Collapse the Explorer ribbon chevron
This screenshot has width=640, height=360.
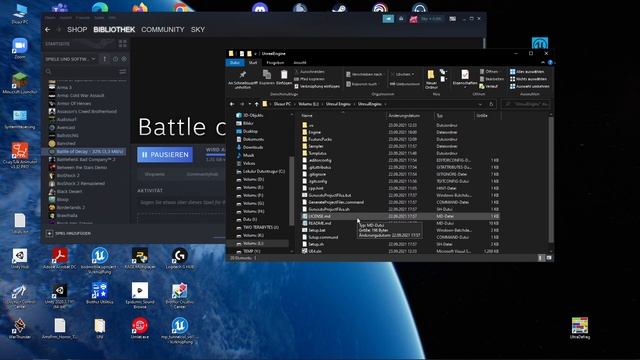coord(543,63)
